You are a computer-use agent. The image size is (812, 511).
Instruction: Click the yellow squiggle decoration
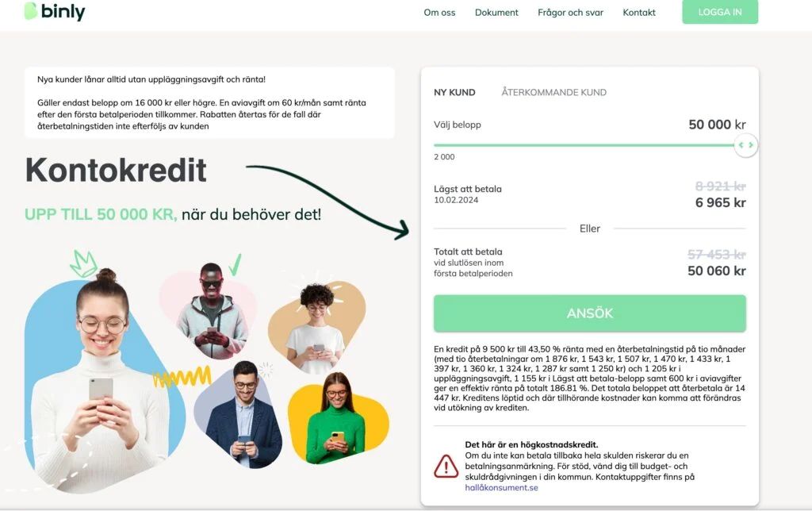click(182, 377)
